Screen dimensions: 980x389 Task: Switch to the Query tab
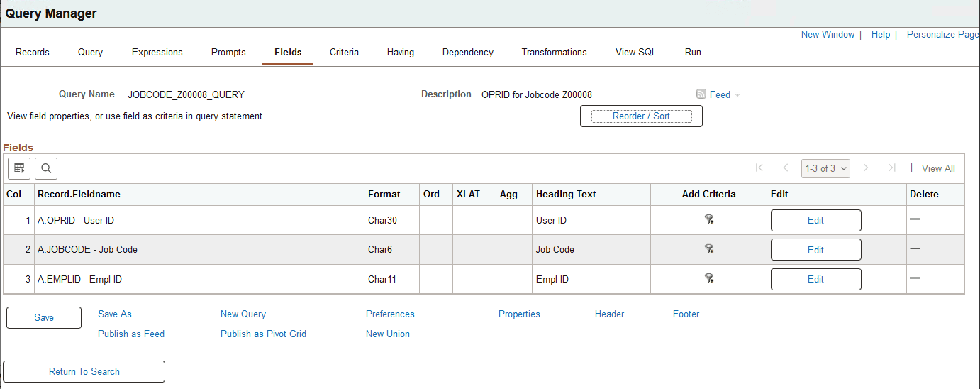click(91, 53)
